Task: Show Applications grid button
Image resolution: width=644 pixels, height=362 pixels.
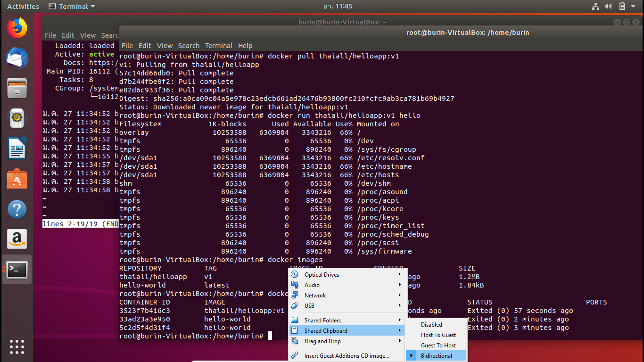Action: 17,346
